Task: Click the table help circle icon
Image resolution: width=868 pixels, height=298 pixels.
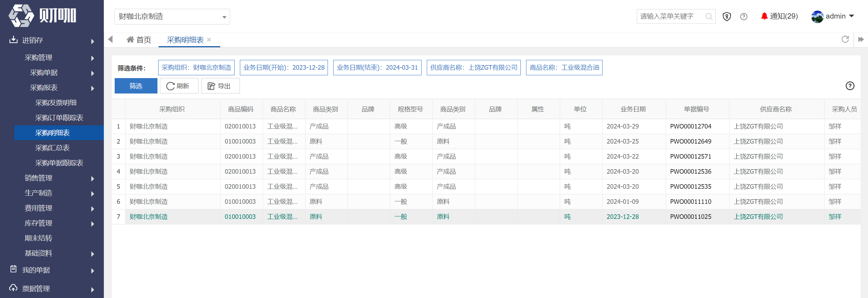Action: 850,86
